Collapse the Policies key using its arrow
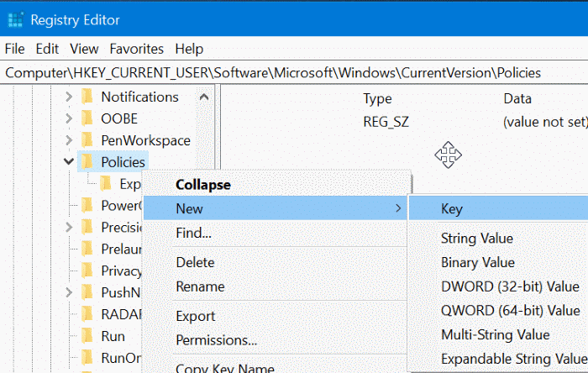Viewport: 588px width, 373px height. [69, 161]
